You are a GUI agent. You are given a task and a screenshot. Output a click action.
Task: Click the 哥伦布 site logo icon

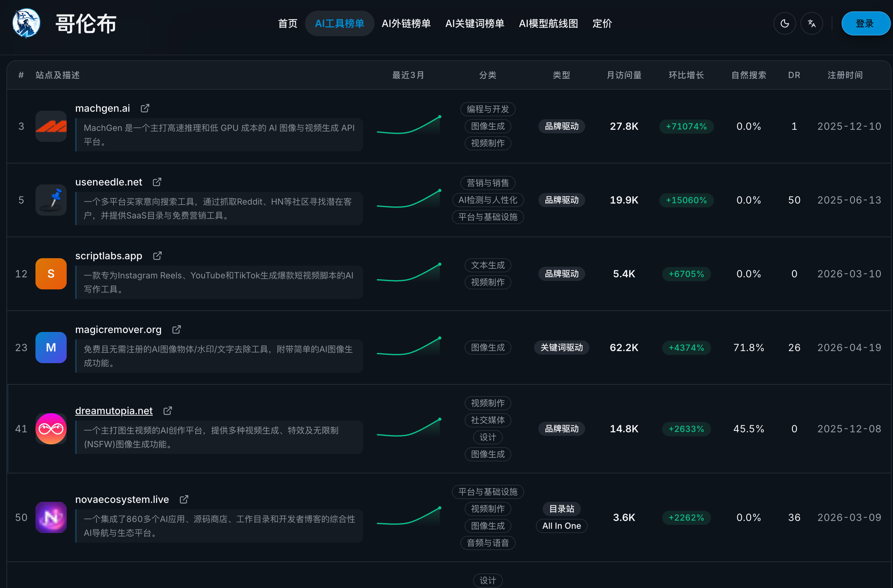(x=26, y=23)
